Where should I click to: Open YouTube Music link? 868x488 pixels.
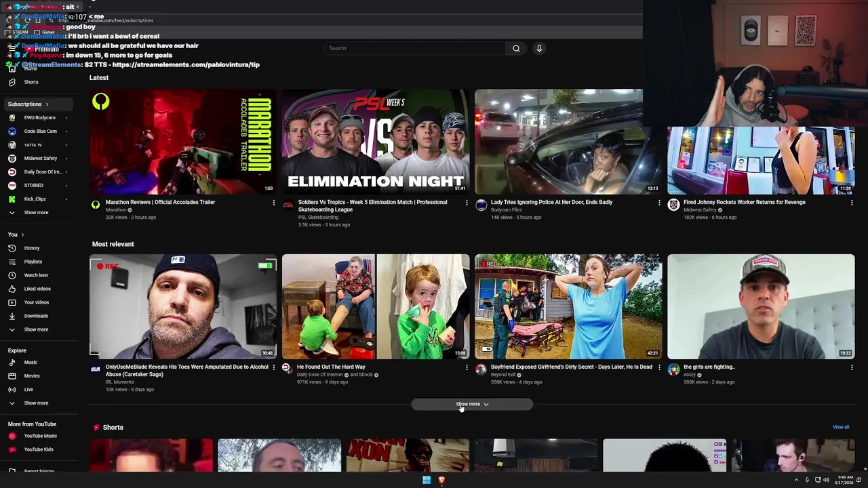click(40, 436)
